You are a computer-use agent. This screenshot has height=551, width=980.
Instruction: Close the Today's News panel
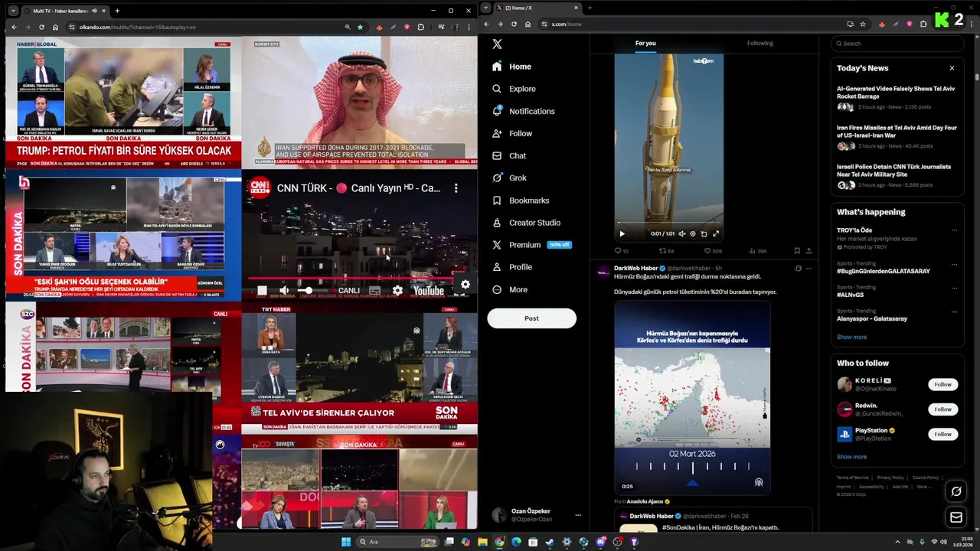pyautogui.click(x=952, y=68)
